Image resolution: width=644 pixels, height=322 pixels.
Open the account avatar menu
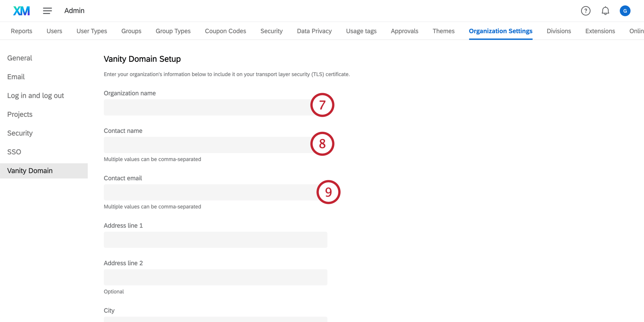coord(625,11)
